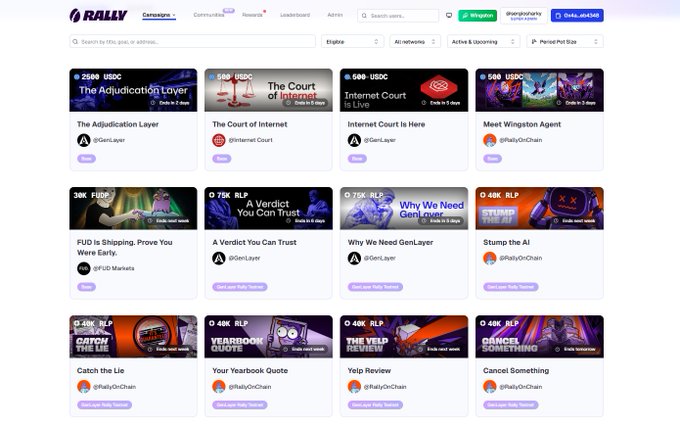Click the title Yelp Review
The width and height of the screenshot is (680, 428).
(x=369, y=371)
